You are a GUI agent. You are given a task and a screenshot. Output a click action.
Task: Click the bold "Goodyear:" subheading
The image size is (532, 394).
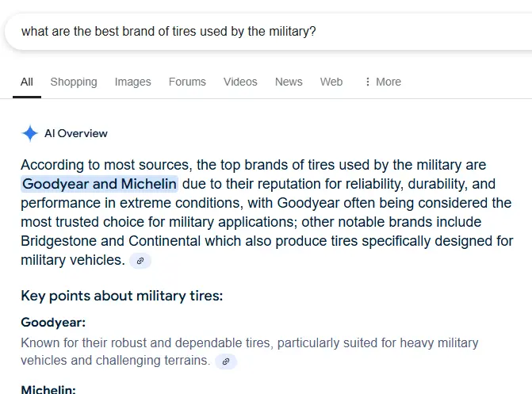point(53,323)
